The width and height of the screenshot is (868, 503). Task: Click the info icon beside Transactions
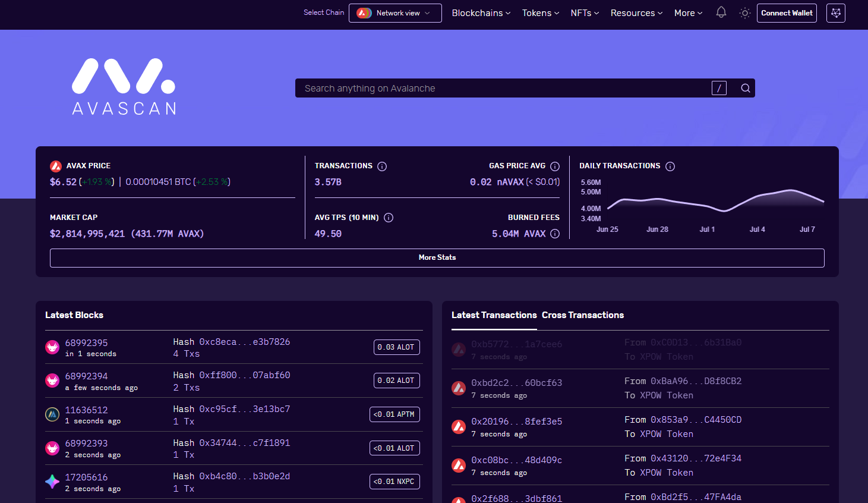pos(382,166)
